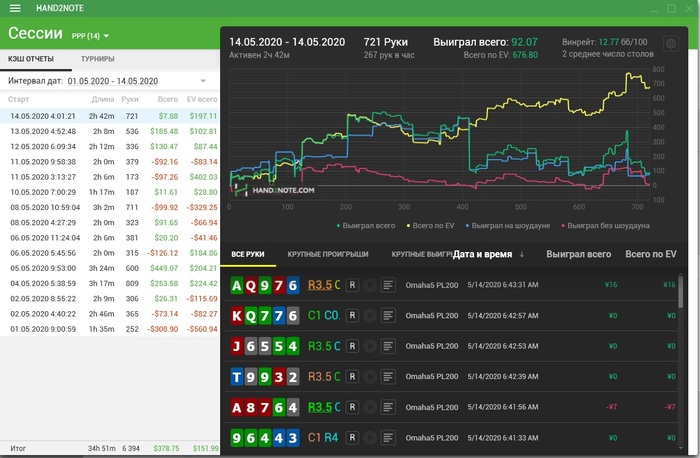Viewport: 700px width, 458px height.
Task: Expand the Интервал дат date range dropdown
Action: (x=203, y=81)
